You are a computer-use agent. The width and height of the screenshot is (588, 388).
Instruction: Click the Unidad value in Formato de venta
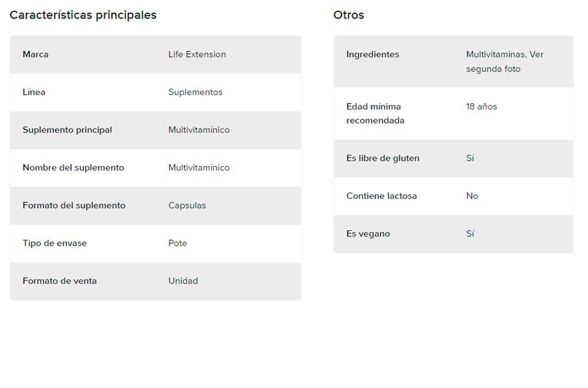click(183, 281)
